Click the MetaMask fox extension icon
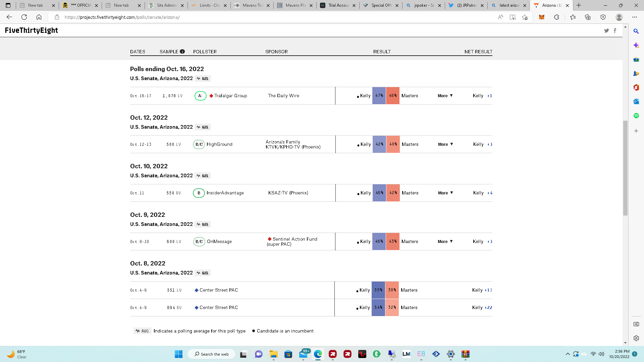This screenshot has height=362, width=644. 541,17
